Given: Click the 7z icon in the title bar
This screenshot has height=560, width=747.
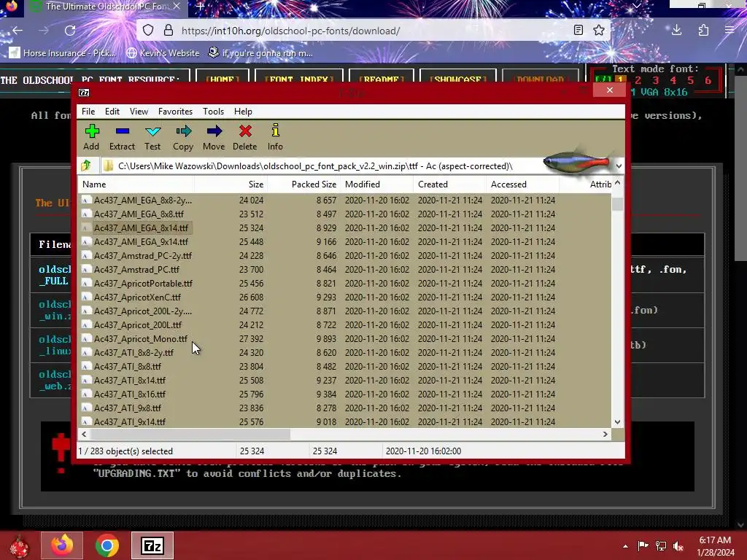Looking at the screenshot, I should click(84, 93).
